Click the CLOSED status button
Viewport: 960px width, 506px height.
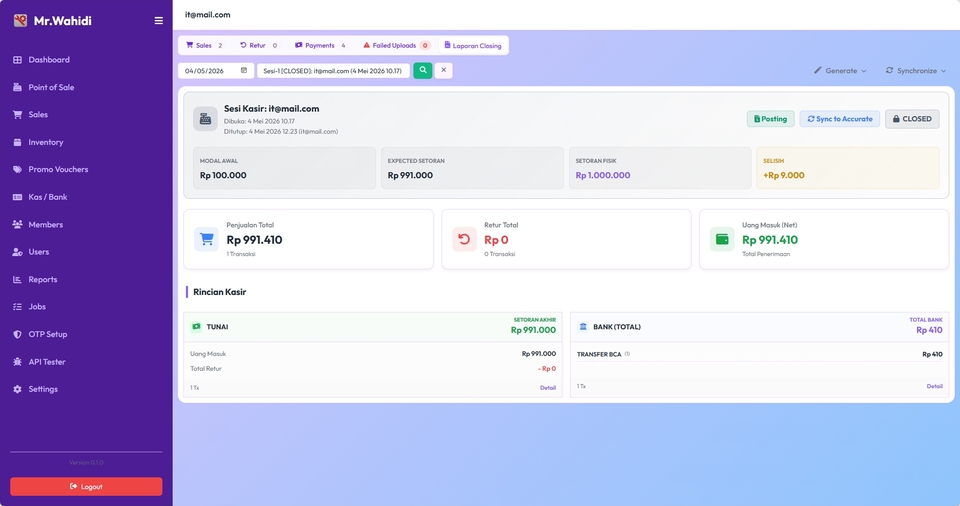point(912,119)
